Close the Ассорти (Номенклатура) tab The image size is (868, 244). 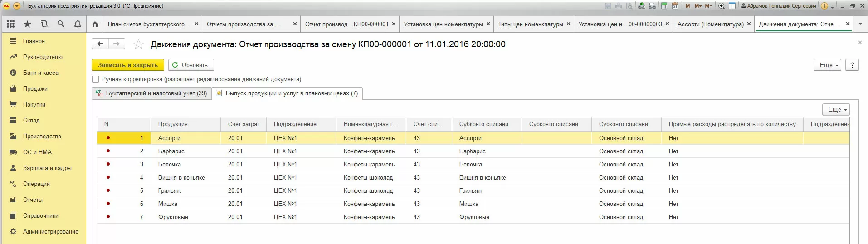pyautogui.click(x=749, y=24)
